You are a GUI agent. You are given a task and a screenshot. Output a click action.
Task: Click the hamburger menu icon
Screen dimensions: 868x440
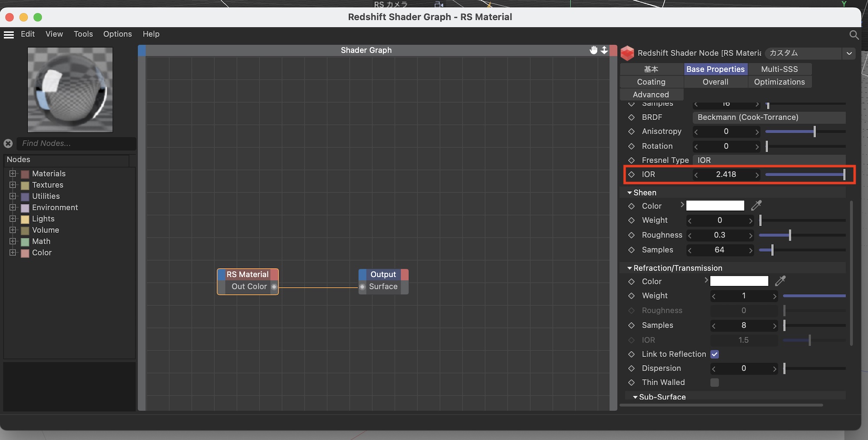click(9, 35)
